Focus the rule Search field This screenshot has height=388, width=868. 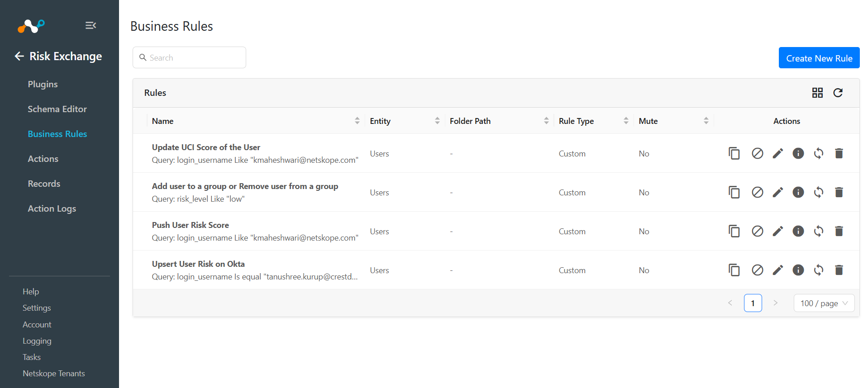pyautogui.click(x=189, y=57)
